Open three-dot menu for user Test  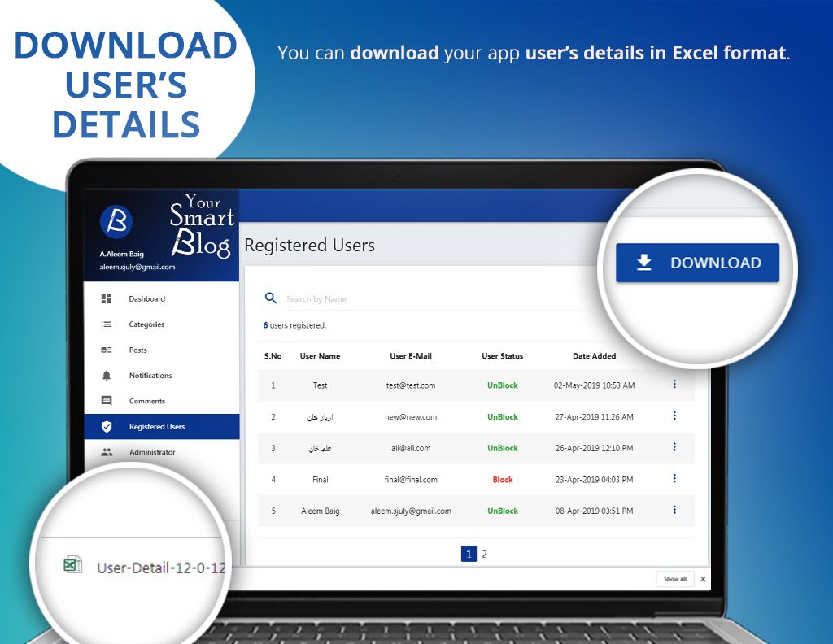[x=674, y=384]
